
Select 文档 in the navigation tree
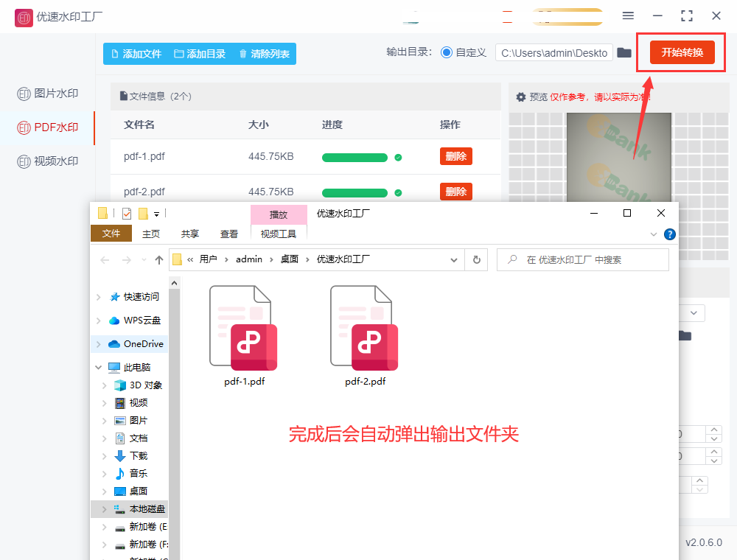pos(131,438)
